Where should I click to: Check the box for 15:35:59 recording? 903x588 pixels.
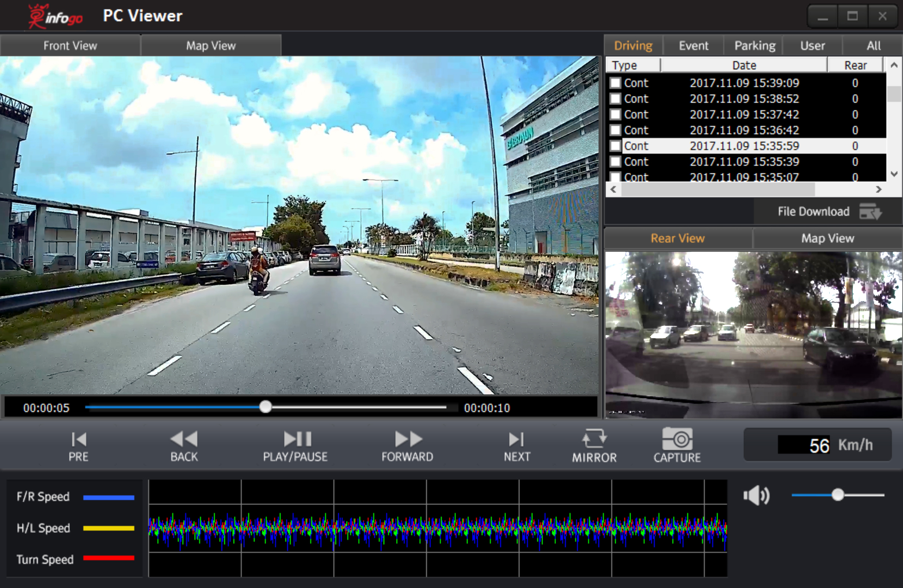(x=616, y=146)
